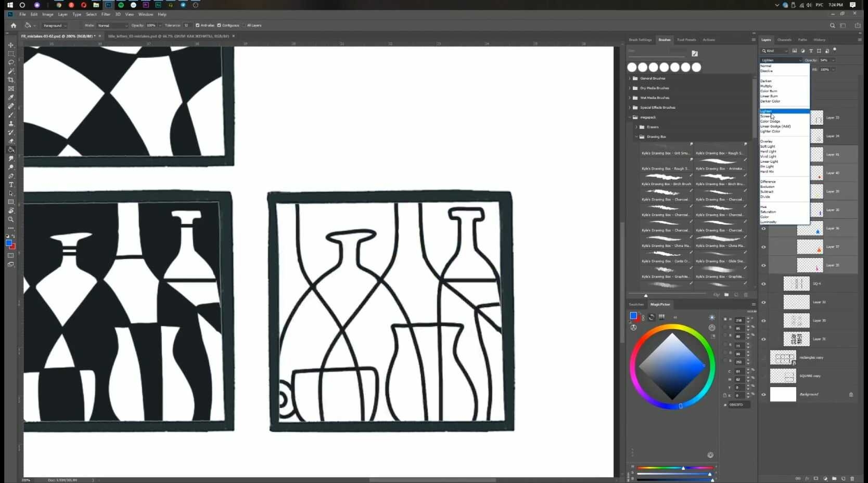The width and height of the screenshot is (868, 483).
Task: Select the Rectangular Marquee tool
Action: pos(11,54)
